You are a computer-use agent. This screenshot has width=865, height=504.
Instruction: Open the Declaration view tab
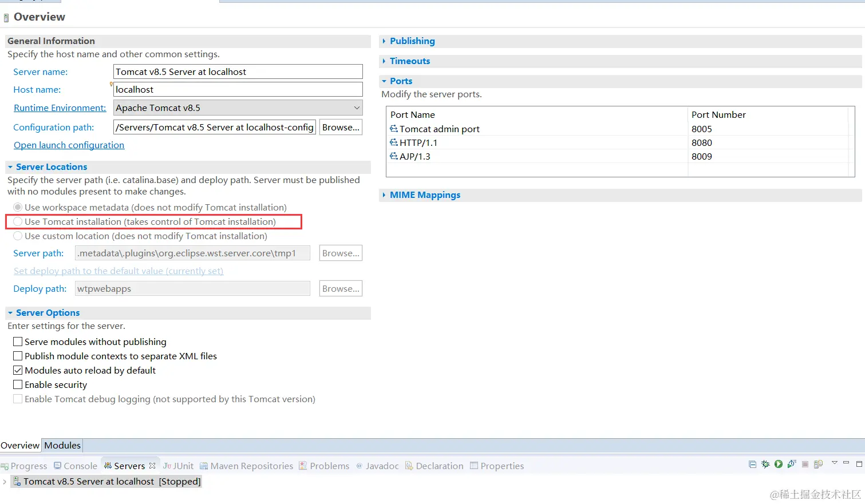click(434, 466)
